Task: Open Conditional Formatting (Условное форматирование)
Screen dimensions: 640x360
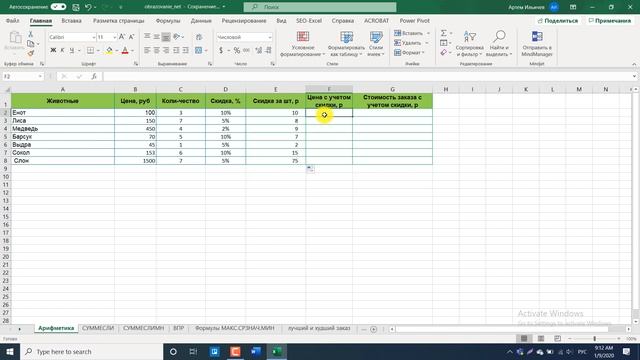Action: point(303,43)
